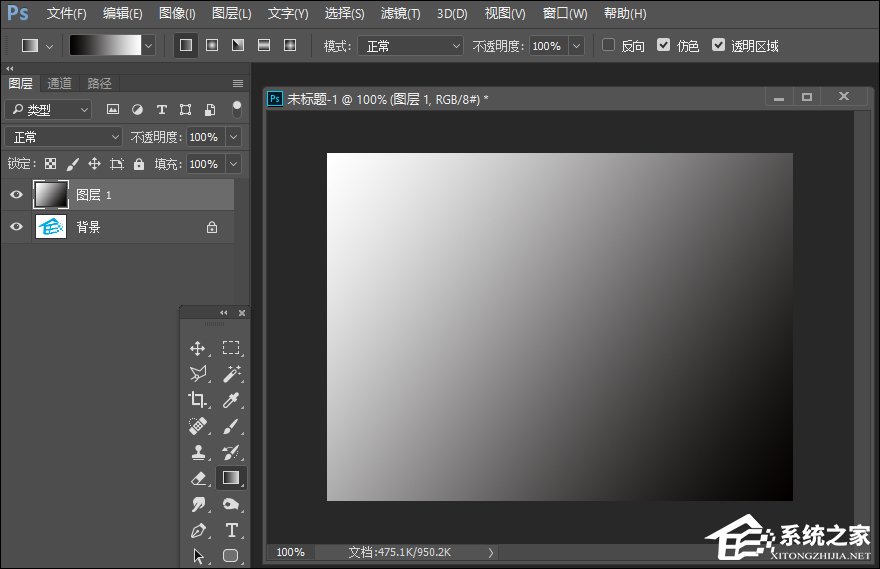This screenshot has height=569, width=880.
Task: Click the gradient preview swatch to edit
Action: tap(104, 46)
